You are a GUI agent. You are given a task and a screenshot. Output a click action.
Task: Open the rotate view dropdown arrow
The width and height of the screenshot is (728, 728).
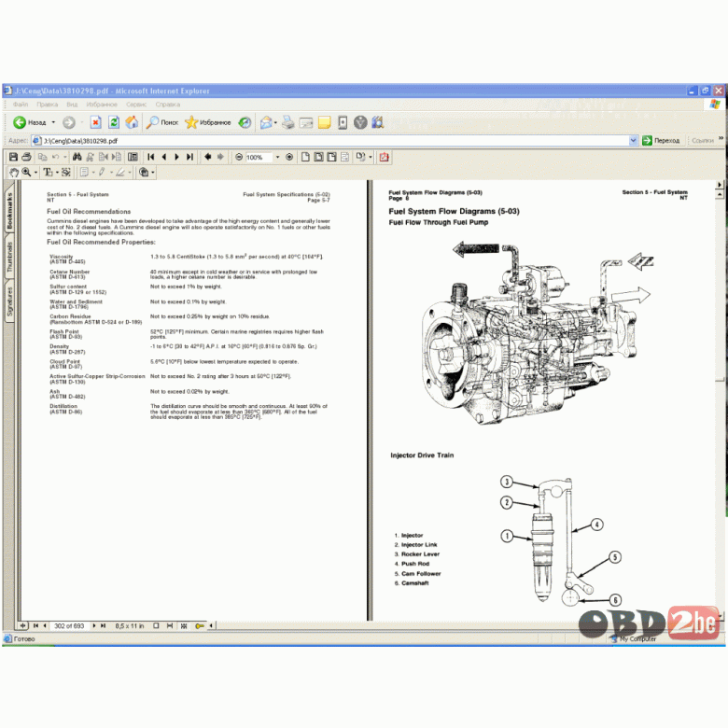click(370, 157)
